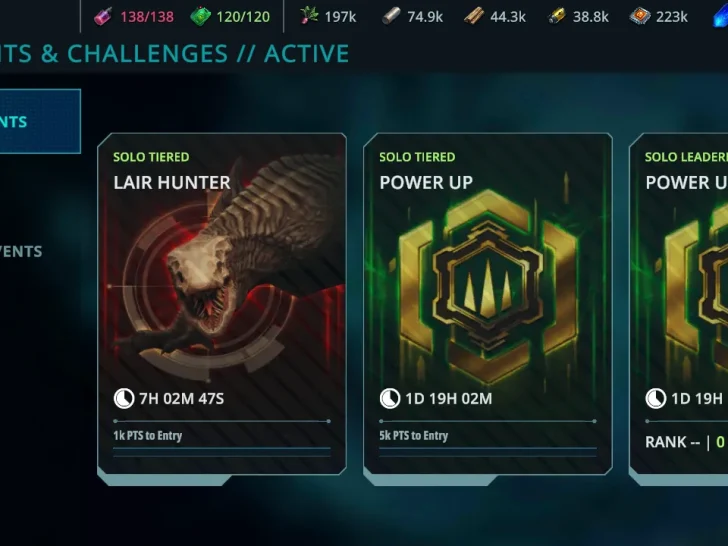The image size is (728, 546).
Task: Click the blue crystal icon at top right
Action: point(721,18)
